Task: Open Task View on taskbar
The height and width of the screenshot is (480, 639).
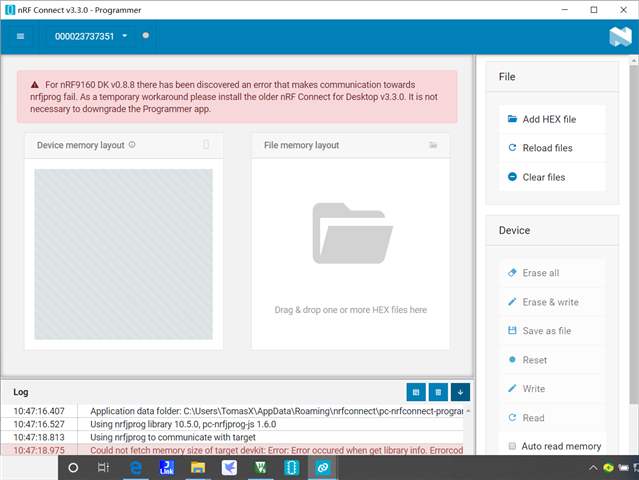Action: 103,467
